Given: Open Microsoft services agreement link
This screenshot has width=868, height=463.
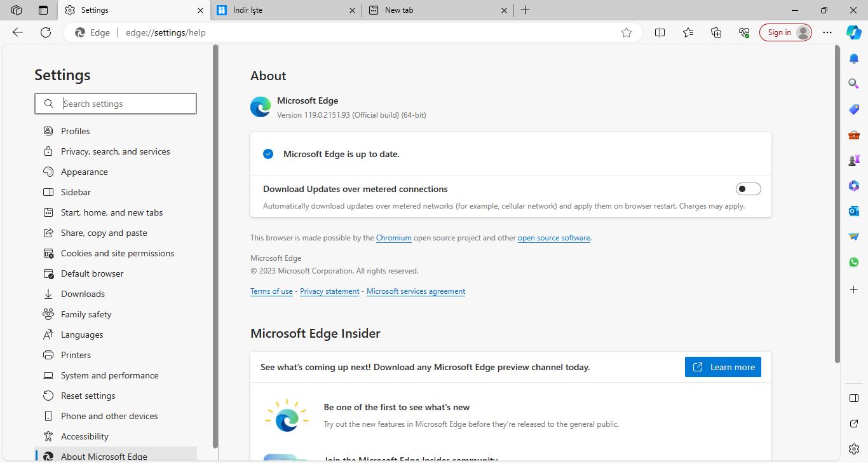Looking at the screenshot, I should coord(416,291).
